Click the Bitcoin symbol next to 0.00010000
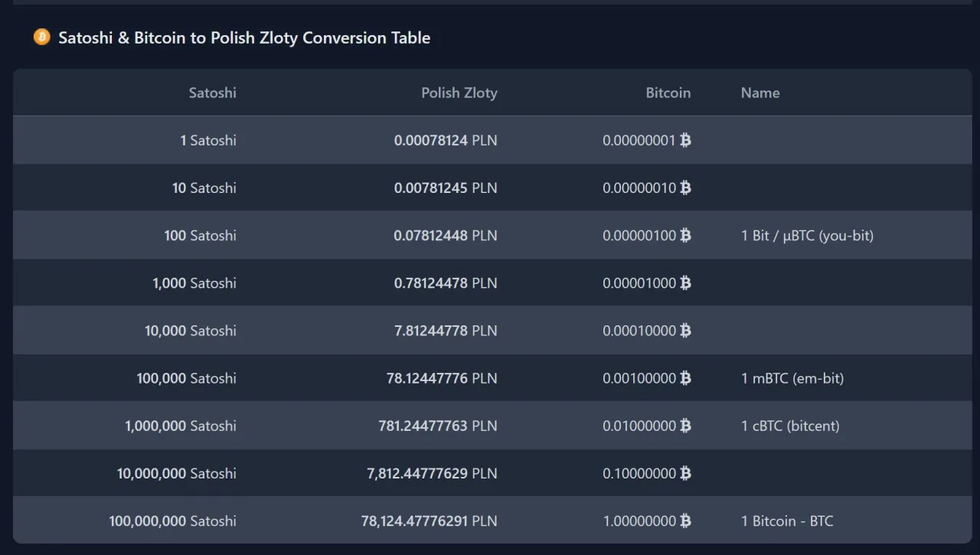The image size is (980, 555). pyautogui.click(x=685, y=330)
